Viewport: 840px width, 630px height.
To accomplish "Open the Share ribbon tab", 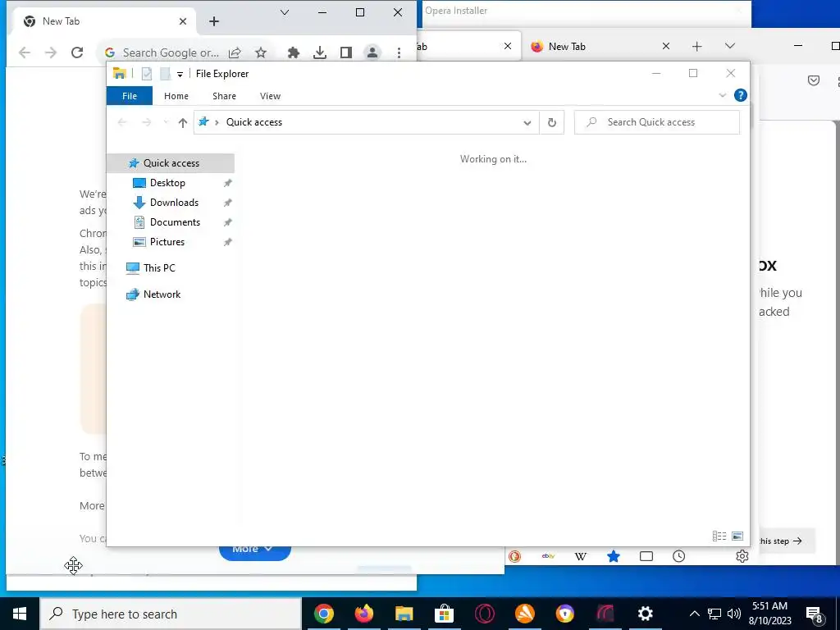I will [224, 96].
